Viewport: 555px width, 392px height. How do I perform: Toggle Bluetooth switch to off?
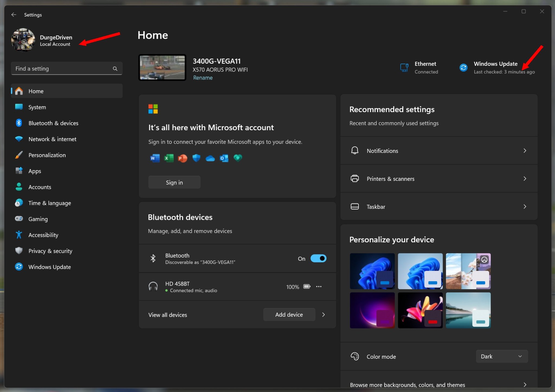click(318, 258)
